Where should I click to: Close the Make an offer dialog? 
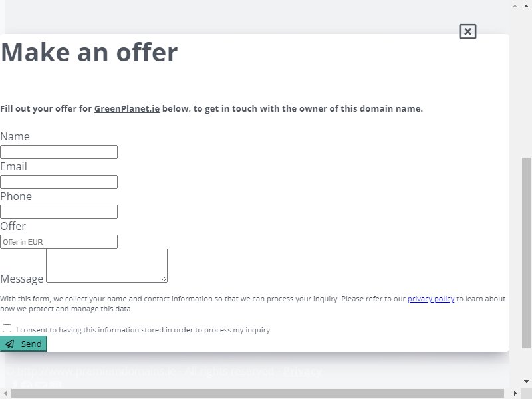coord(467,31)
